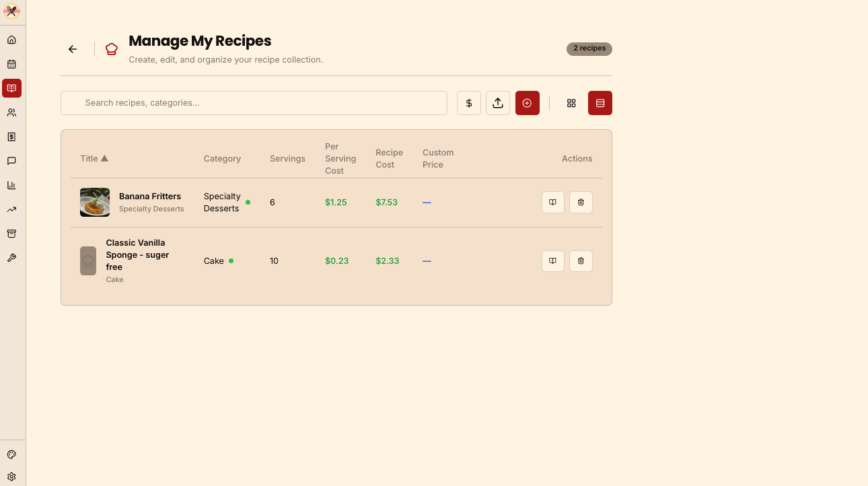Select the highlighted Recipes sidebar item
This screenshot has height=486, width=868.
point(11,88)
